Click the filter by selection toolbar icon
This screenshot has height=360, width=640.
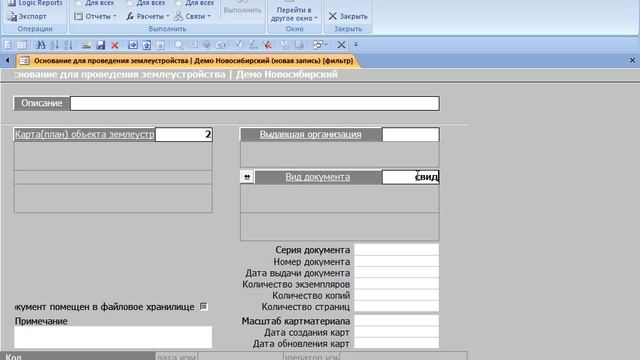point(253,45)
